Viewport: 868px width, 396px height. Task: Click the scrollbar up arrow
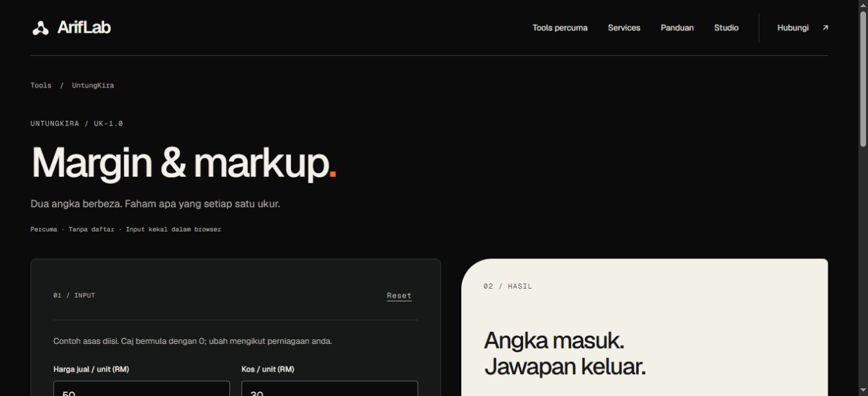tap(863, 5)
